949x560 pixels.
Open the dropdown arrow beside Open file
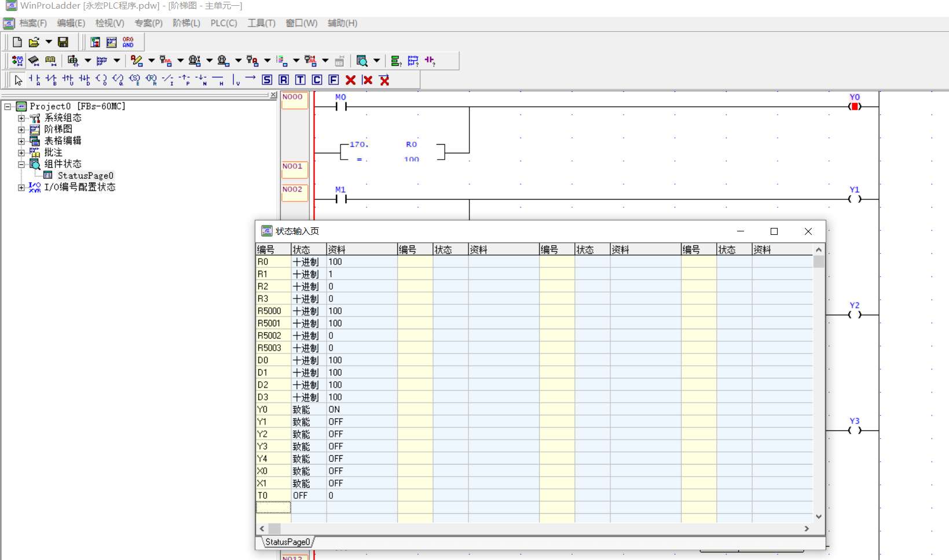pos(49,42)
